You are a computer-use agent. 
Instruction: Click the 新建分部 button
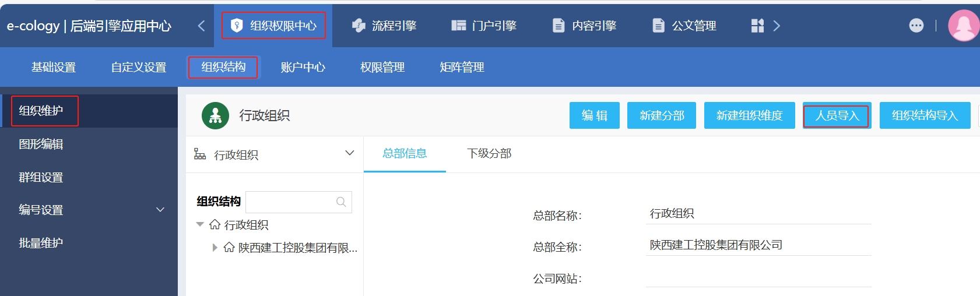[x=661, y=115]
